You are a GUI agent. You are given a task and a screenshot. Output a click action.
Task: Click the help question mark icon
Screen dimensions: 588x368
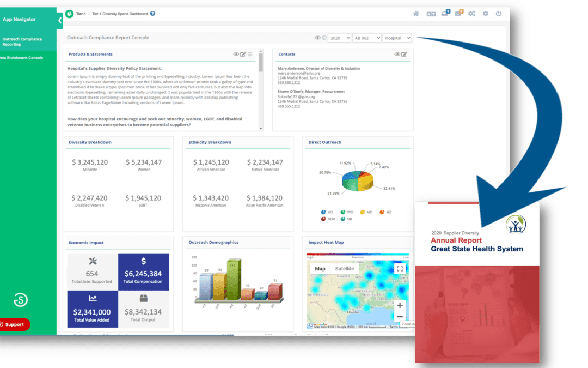point(152,14)
